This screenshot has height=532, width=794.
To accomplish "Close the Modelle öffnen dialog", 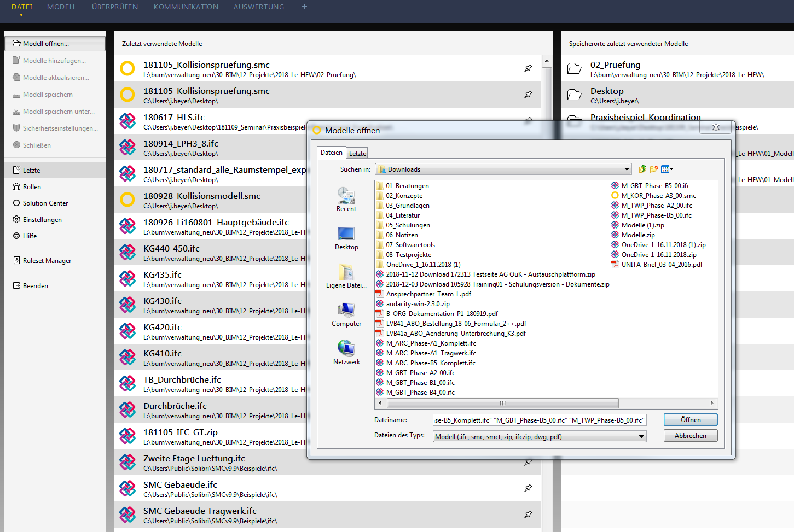I will click(x=716, y=127).
